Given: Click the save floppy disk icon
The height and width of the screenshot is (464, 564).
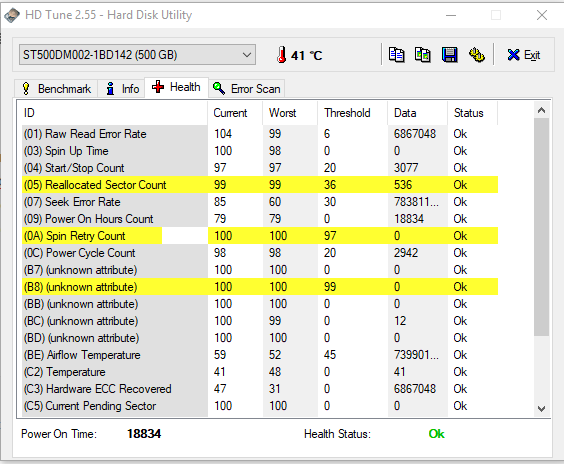Looking at the screenshot, I should (450, 55).
